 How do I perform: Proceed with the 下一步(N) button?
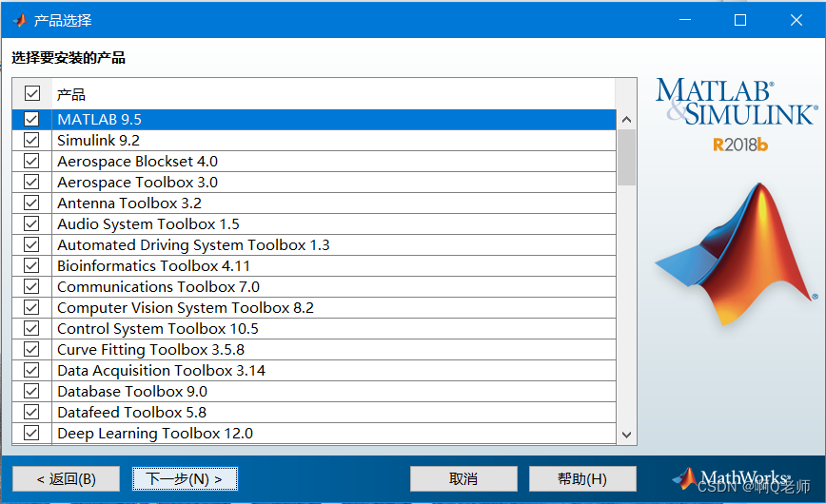click(x=185, y=478)
